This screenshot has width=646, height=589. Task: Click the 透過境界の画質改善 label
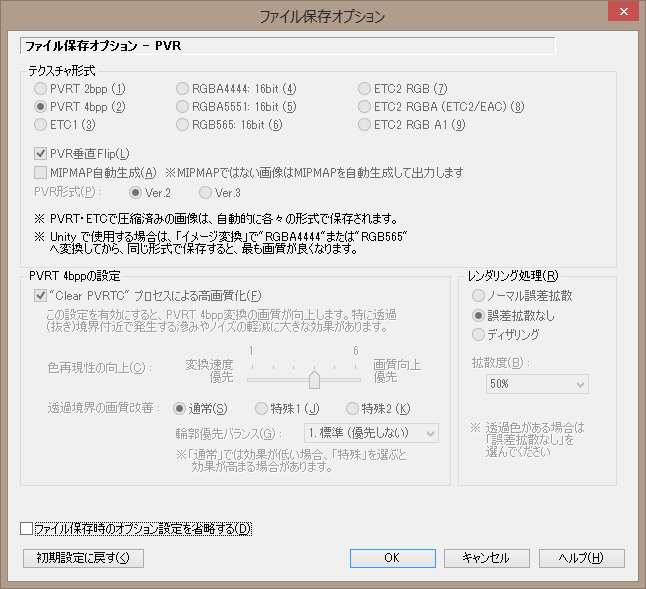[103, 408]
